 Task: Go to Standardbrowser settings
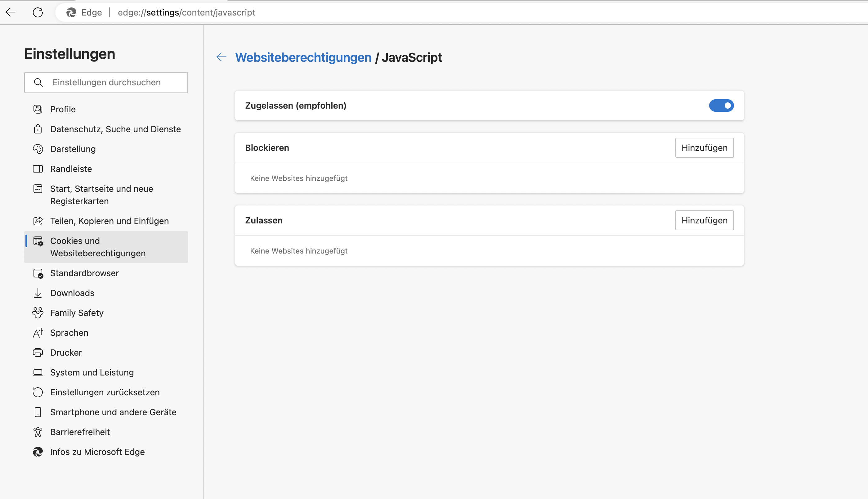pos(106,273)
